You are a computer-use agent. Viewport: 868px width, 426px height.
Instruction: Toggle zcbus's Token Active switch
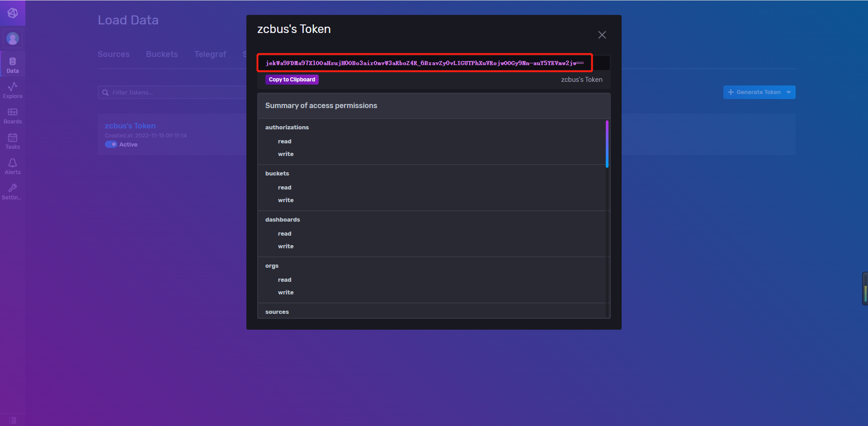coord(111,144)
